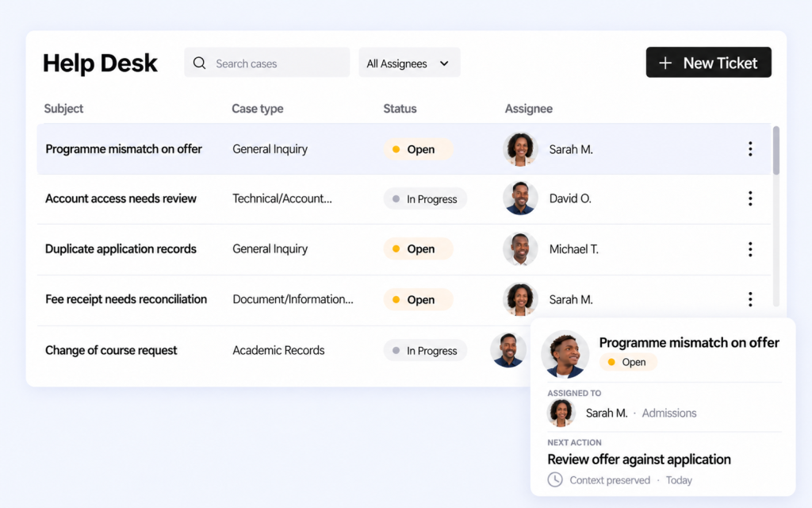The width and height of the screenshot is (812, 508).
Task: Click the Open badge in the detail card
Action: [x=628, y=362]
